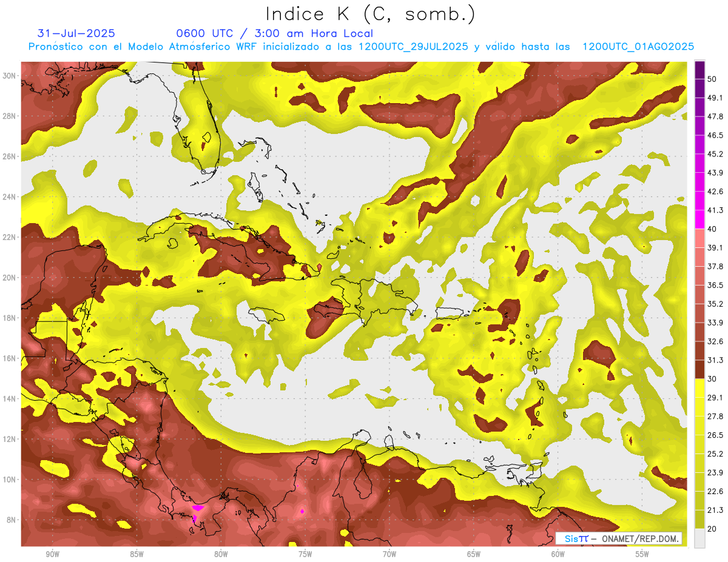Click the gray legend swatch below value 20

[699, 538]
